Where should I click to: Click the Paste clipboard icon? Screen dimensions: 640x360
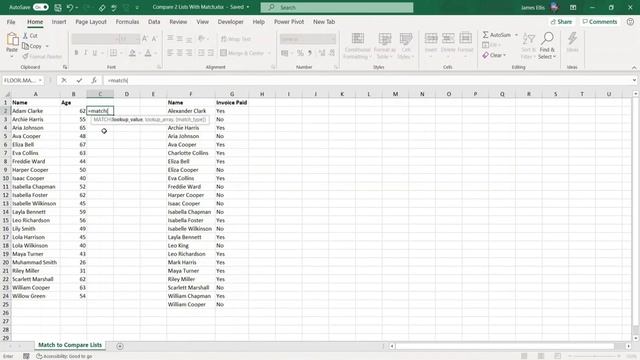pos(12,40)
